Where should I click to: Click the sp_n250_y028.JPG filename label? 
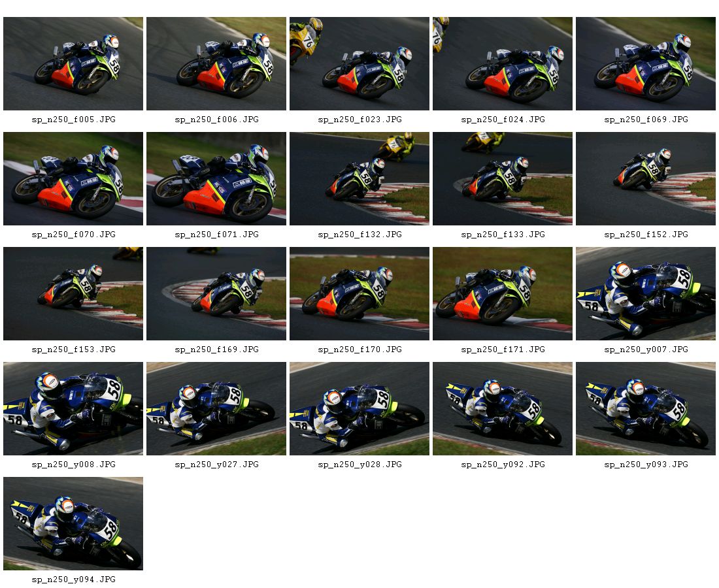359,465
